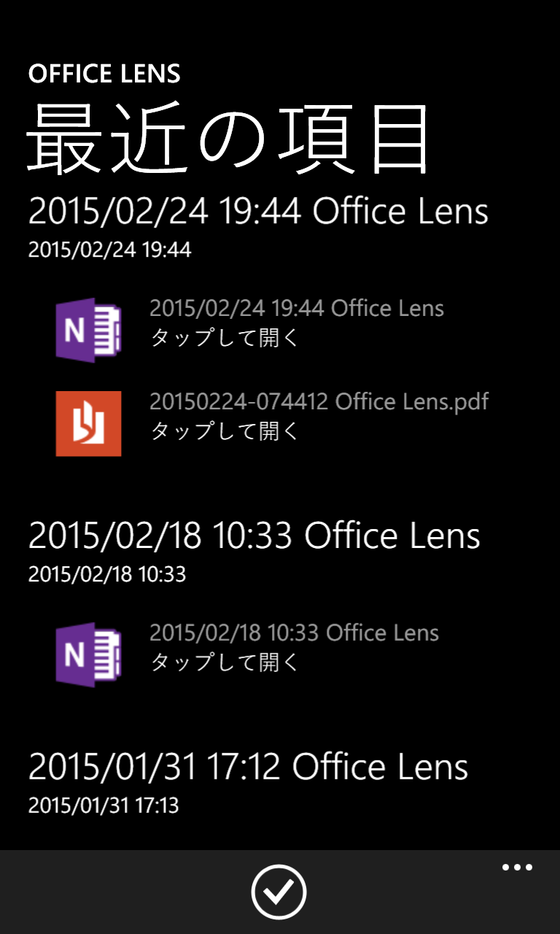Click the small '2015/02/18 10:33' timestamp
This screenshot has height=934, width=560.
point(106,574)
